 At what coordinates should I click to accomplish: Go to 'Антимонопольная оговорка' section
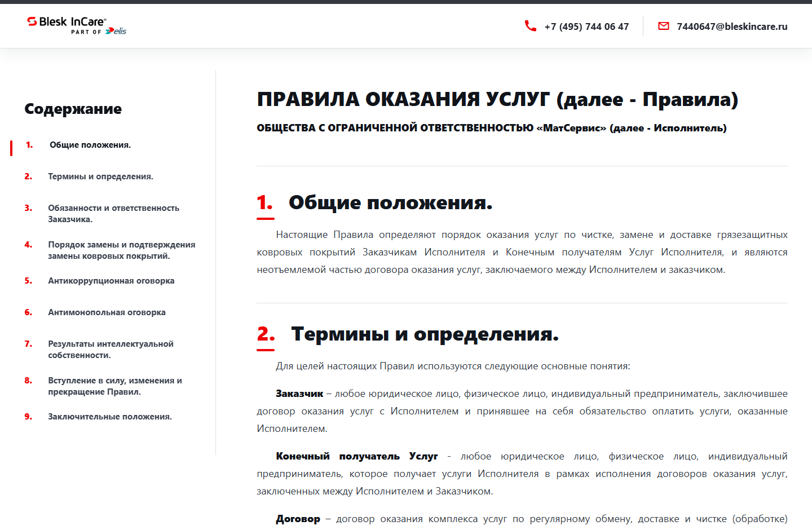pos(107,312)
